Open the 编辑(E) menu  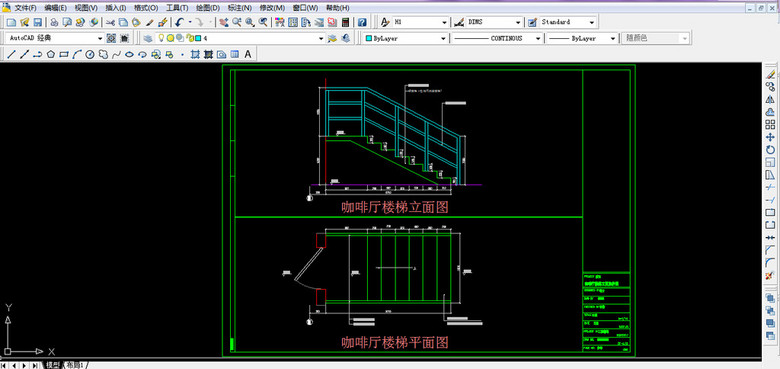pyautogui.click(x=56, y=8)
